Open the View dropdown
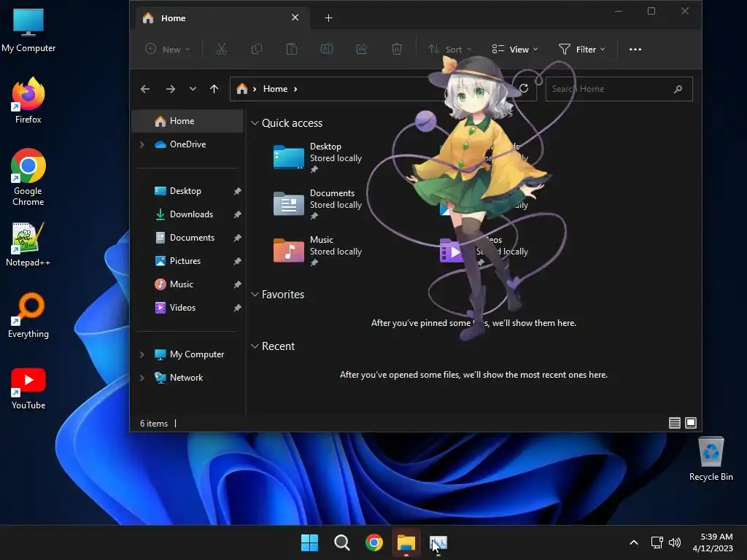Screen dimensions: 747x560 tap(515, 49)
